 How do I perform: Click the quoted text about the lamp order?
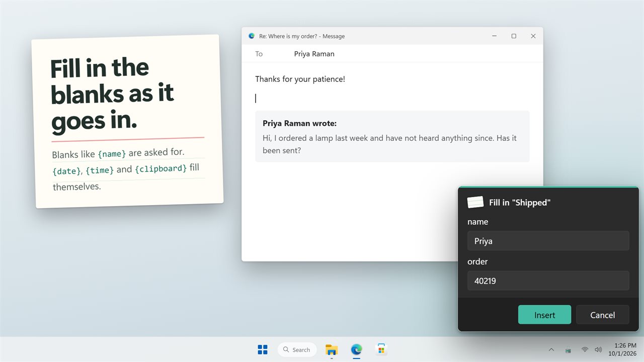(x=389, y=144)
